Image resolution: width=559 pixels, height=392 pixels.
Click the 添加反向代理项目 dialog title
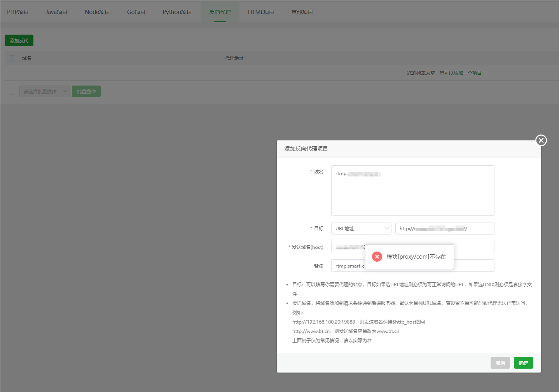tap(306, 149)
